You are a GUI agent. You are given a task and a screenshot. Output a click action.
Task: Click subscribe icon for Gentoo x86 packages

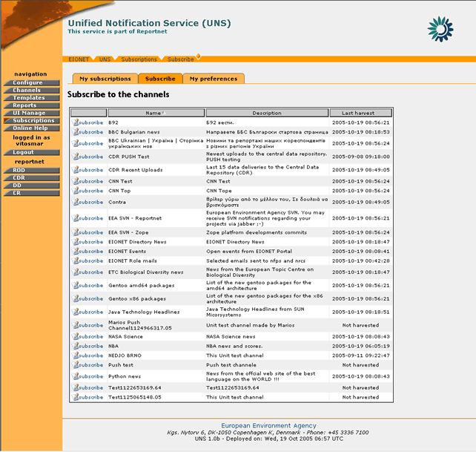(x=76, y=298)
